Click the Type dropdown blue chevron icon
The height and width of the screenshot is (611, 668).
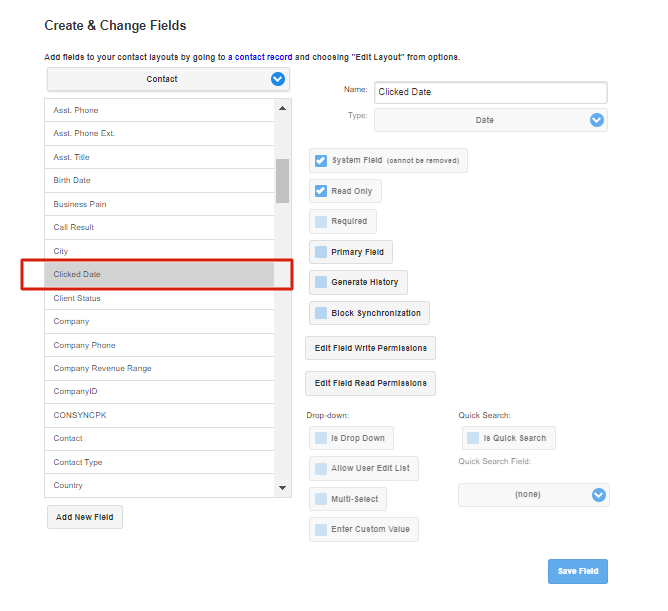[x=596, y=120]
